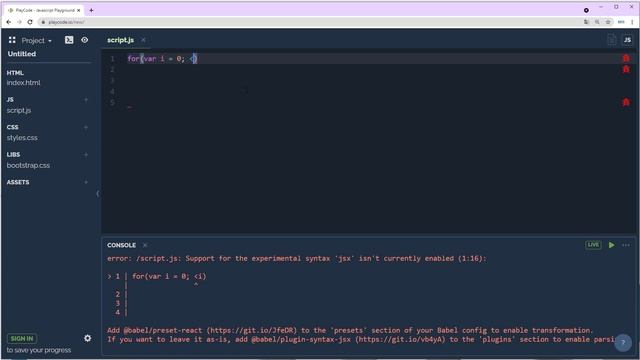
Task: Open the help bubble question mark
Action: point(623,343)
